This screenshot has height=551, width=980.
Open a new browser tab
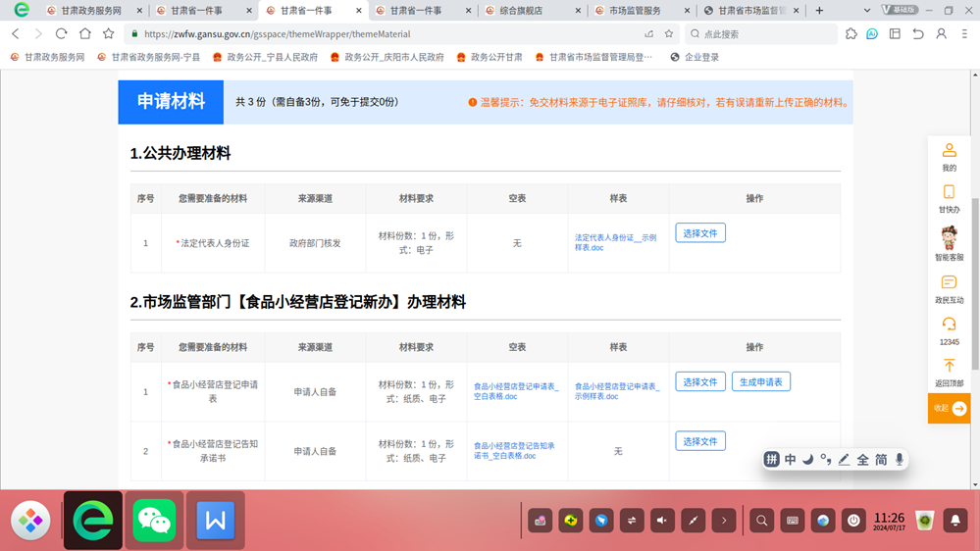pos(819,11)
